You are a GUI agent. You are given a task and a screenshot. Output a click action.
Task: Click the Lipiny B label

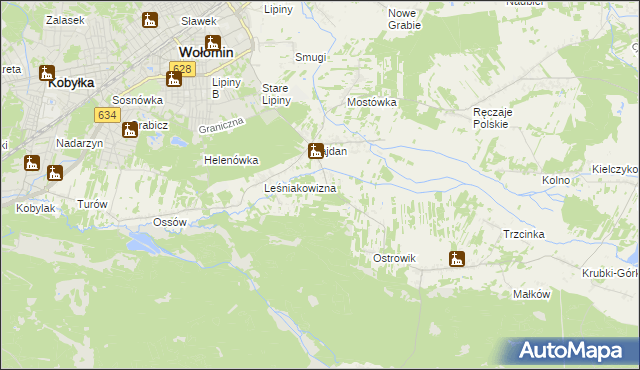click(x=226, y=88)
